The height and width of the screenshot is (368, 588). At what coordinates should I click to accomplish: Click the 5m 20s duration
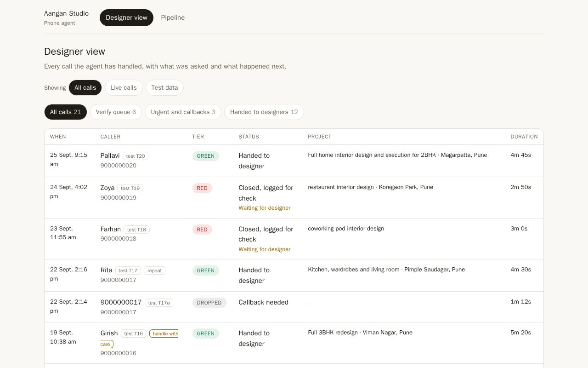[521, 333]
